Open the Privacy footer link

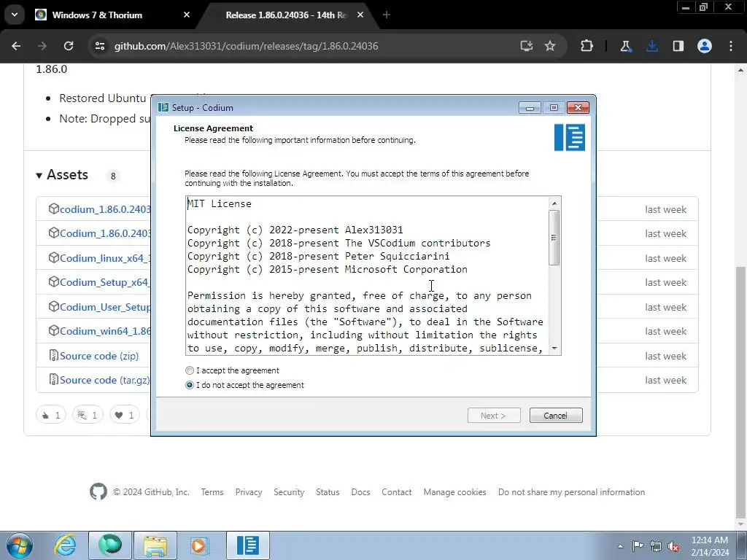point(249,492)
